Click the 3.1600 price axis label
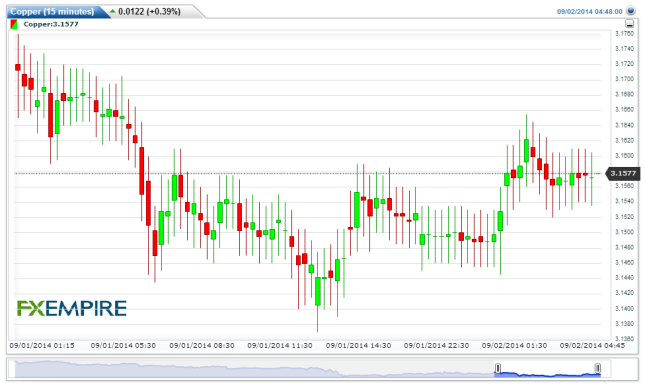Viewport: 645px width, 386px height. (x=624, y=156)
